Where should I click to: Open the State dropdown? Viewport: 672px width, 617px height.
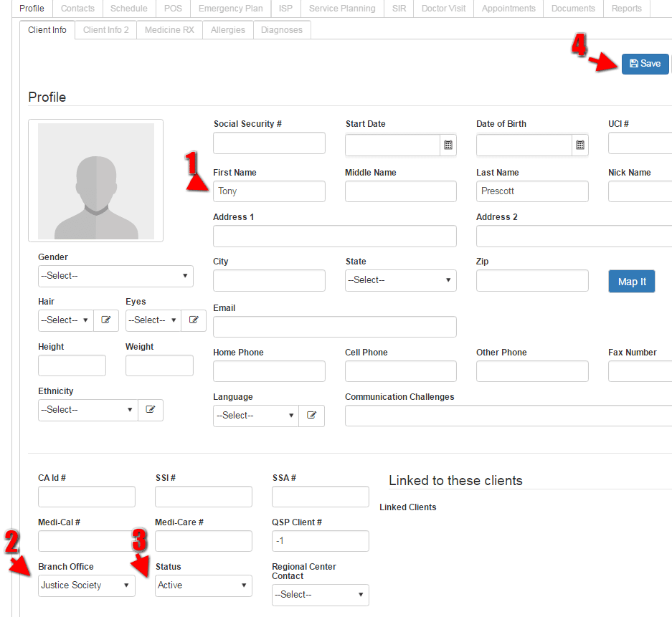400,280
